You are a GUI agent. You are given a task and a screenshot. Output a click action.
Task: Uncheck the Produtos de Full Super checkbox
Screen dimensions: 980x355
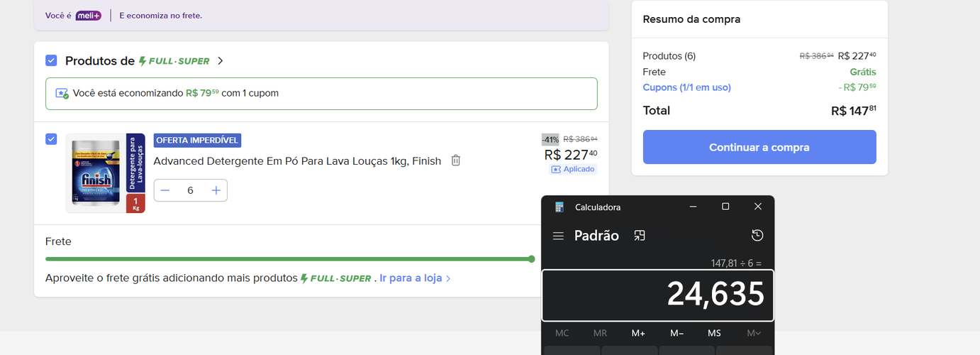[51, 61]
